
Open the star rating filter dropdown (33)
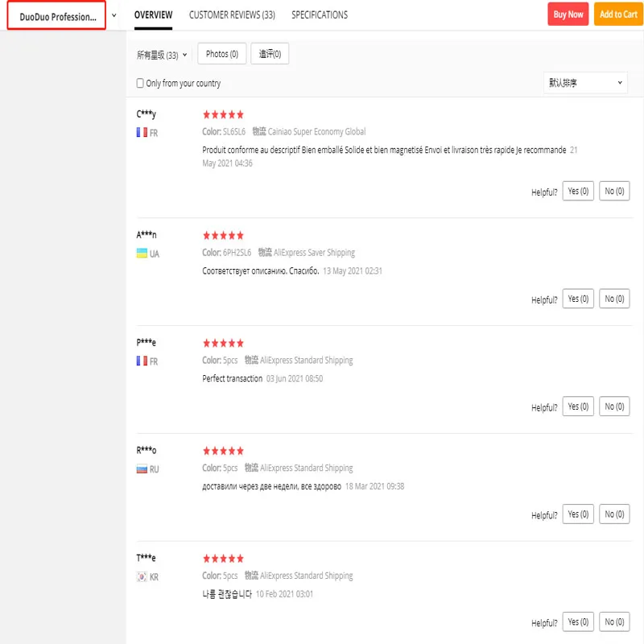click(162, 55)
